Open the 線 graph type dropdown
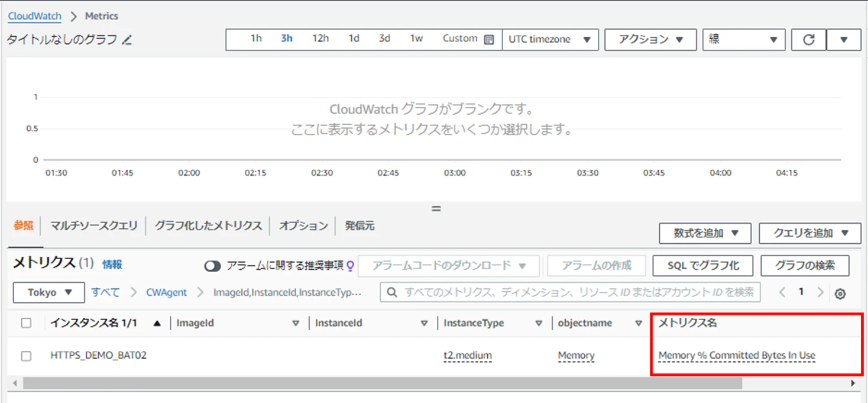Screen dimensions: 868x403 click(x=744, y=40)
